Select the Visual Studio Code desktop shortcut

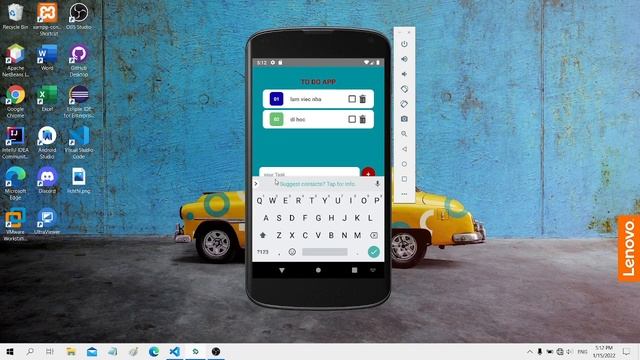point(78,142)
